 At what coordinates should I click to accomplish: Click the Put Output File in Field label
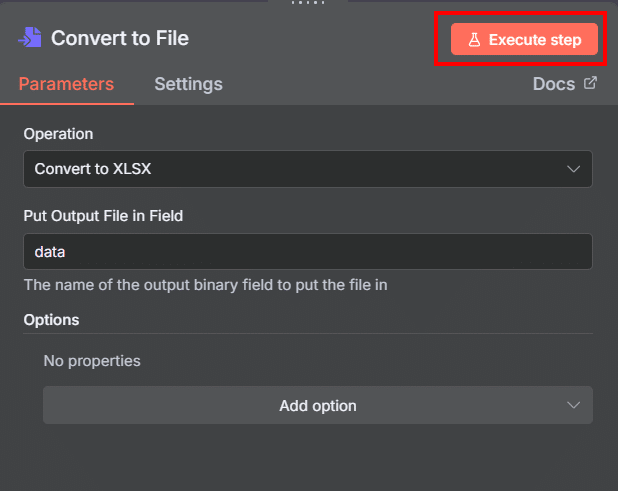pyautogui.click(x=103, y=216)
